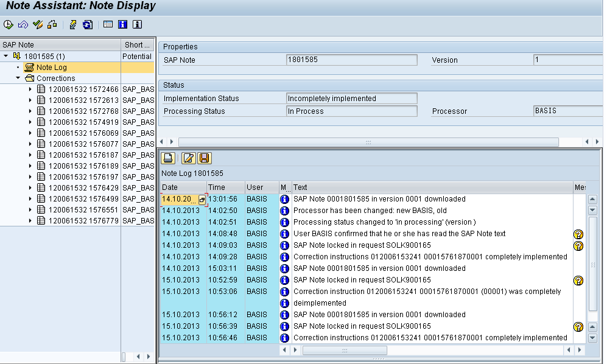The image size is (607, 364).
Task: Click info icon on the 10:56:46 log row
Action: point(284,338)
